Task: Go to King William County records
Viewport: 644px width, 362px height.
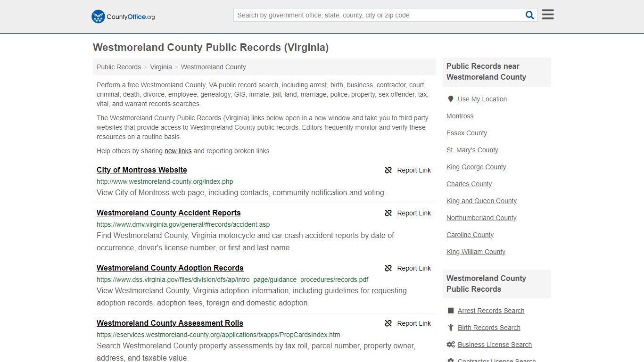Action: pyautogui.click(x=476, y=252)
